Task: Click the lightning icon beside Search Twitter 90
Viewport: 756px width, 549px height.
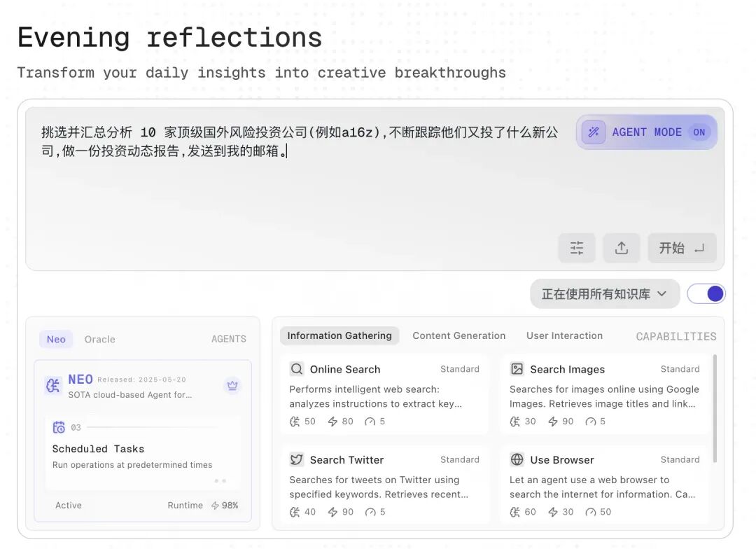Action: point(332,513)
